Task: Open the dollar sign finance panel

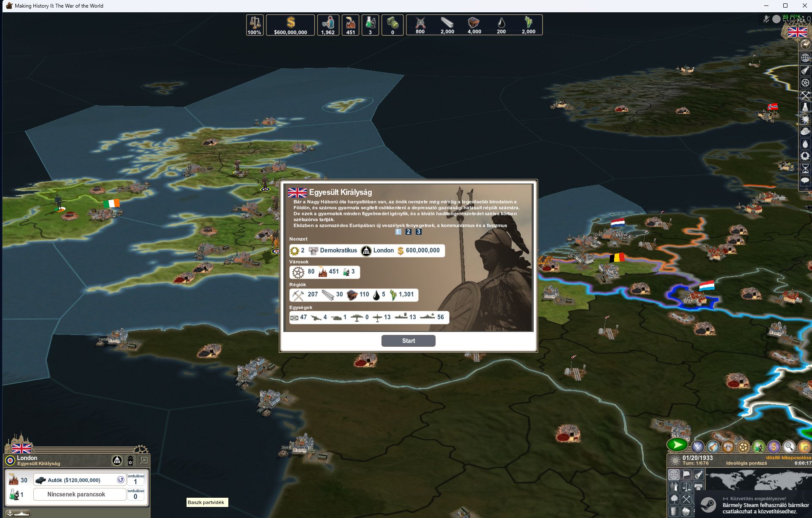Action: tap(774, 446)
